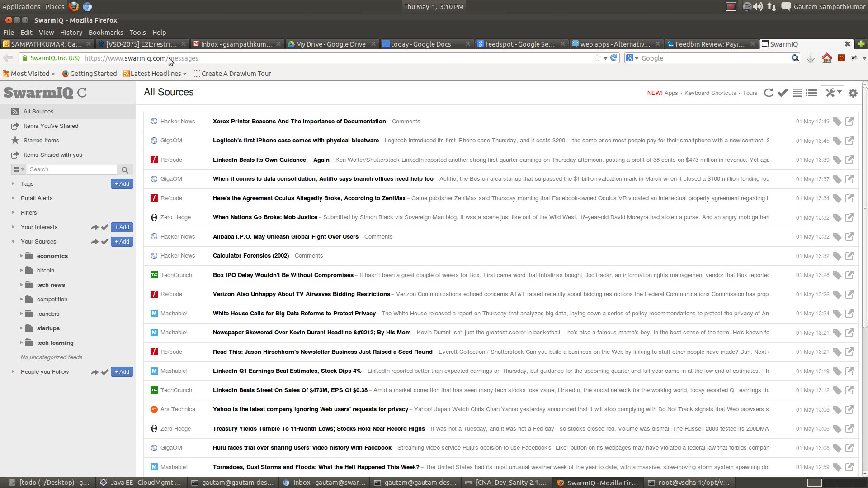Viewport: 868px width, 488px height.
Task: Expand the Email Alerts section
Action: click(x=13, y=198)
